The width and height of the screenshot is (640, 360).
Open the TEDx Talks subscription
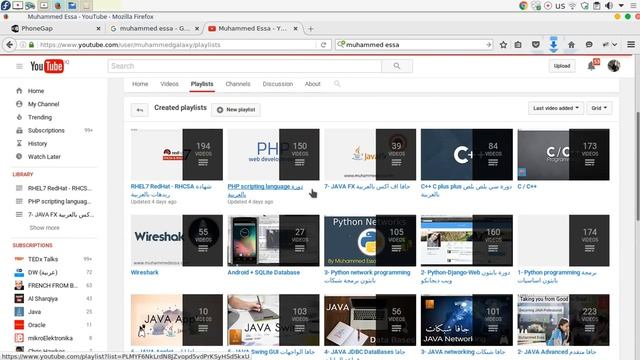click(x=43, y=259)
